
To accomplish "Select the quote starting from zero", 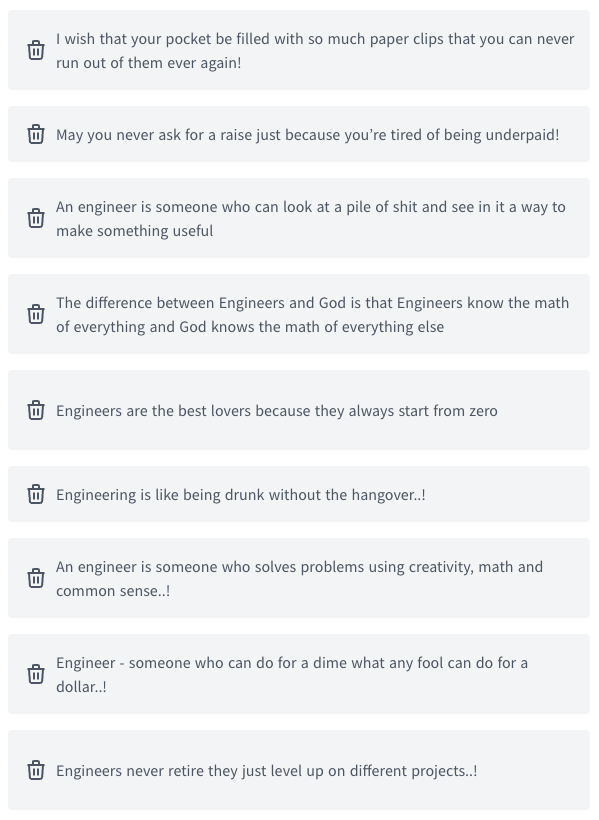I will point(277,411).
